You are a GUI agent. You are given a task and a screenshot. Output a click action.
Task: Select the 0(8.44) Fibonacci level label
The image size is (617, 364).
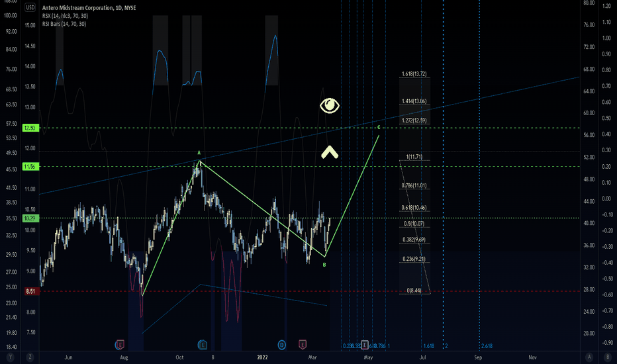point(414,291)
